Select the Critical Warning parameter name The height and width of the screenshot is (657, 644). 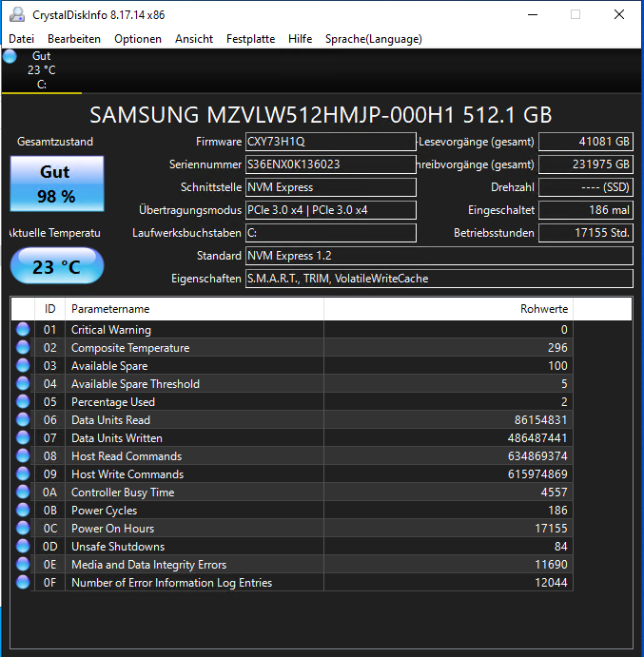click(111, 330)
